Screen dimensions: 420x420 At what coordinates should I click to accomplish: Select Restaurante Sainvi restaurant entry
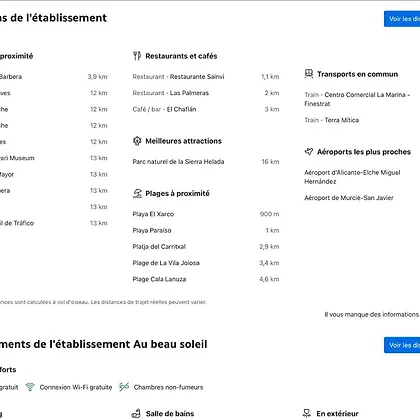tap(206, 77)
